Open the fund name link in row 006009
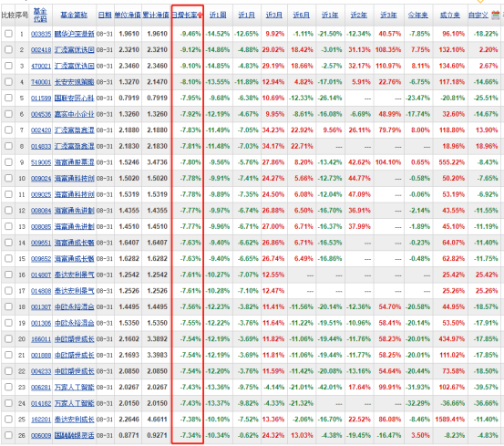Image resolution: width=504 pixels, height=446 pixels. (x=74, y=436)
